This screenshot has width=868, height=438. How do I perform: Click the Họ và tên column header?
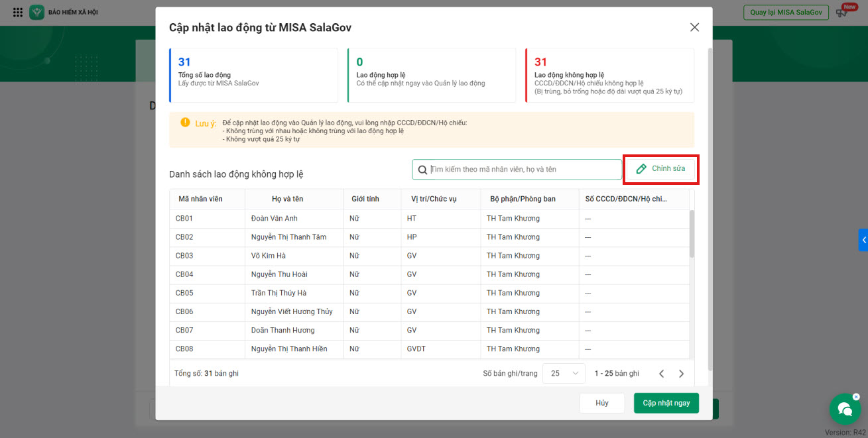(287, 199)
